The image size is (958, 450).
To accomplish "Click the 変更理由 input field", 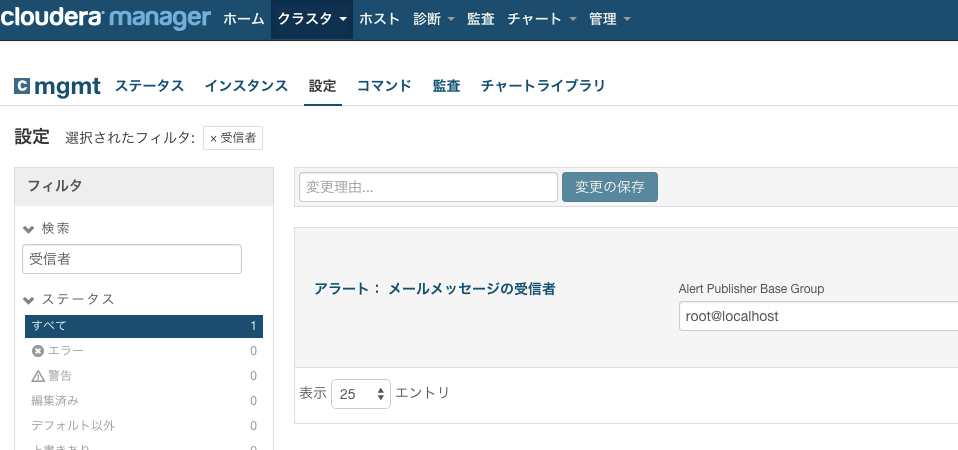I will (428, 187).
